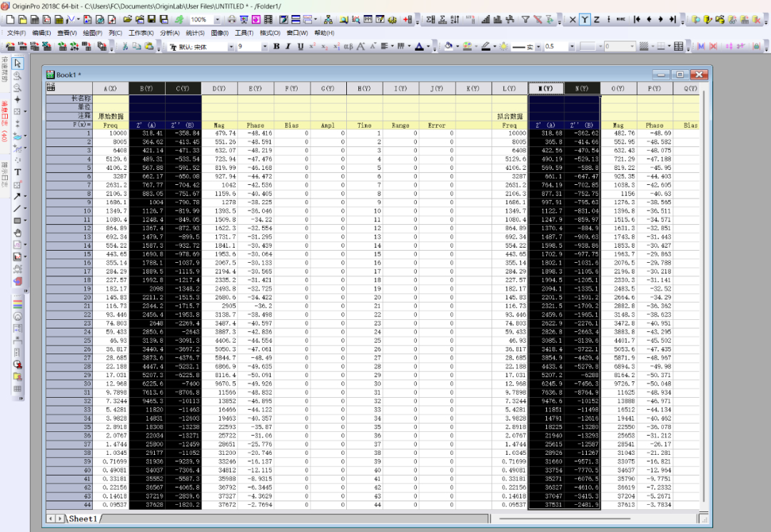
Task: Open the 工具(T) menu
Action: (x=244, y=33)
